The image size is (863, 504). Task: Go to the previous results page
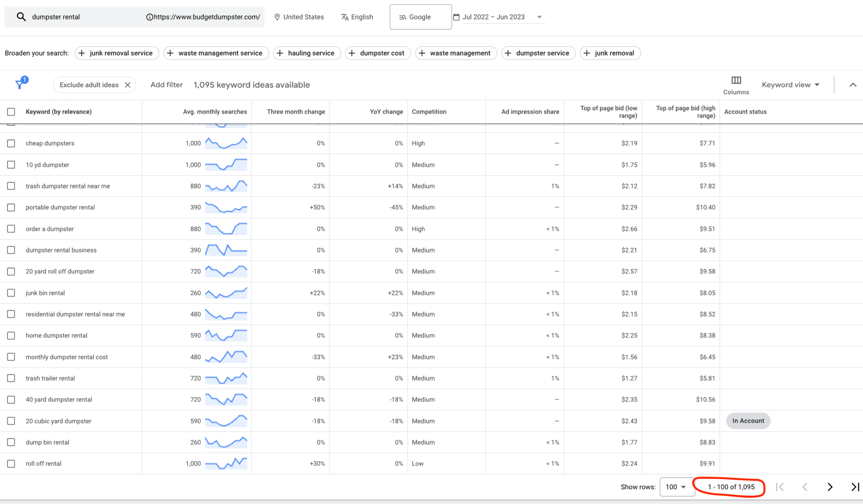pos(805,487)
